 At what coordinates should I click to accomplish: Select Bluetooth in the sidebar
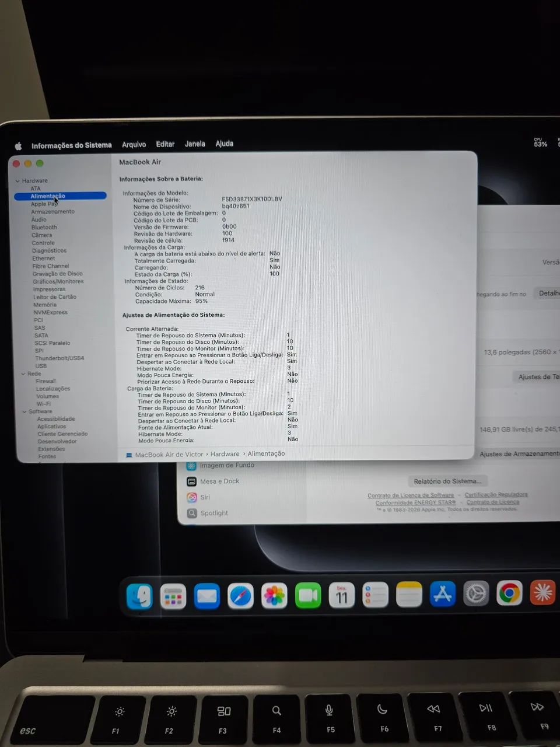point(44,228)
